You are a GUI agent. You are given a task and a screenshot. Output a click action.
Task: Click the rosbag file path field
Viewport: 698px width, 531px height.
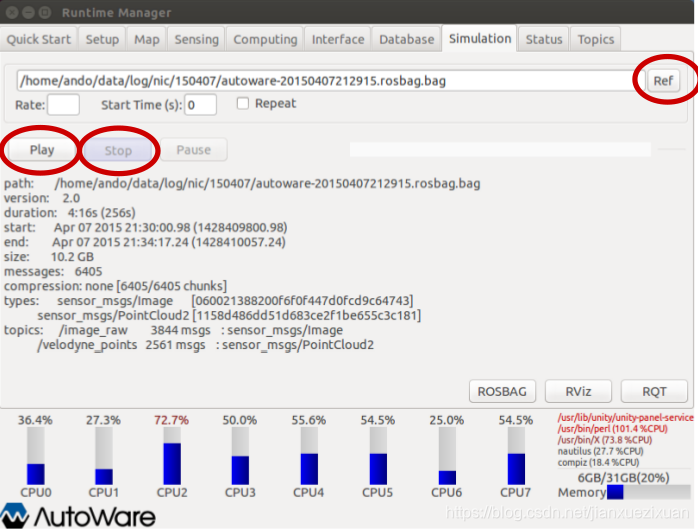pyautogui.click(x=329, y=81)
